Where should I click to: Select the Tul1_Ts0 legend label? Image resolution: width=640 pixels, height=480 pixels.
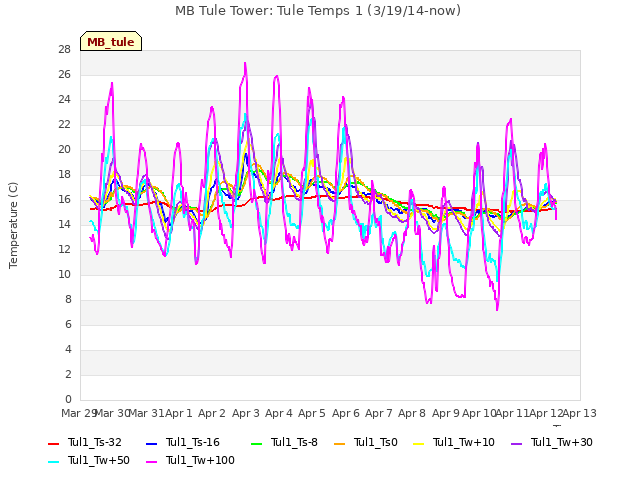coord(376,442)
